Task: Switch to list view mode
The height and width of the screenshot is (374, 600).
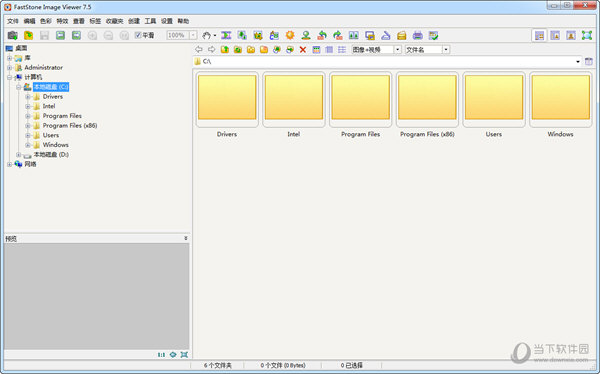Action: [342, 49]
